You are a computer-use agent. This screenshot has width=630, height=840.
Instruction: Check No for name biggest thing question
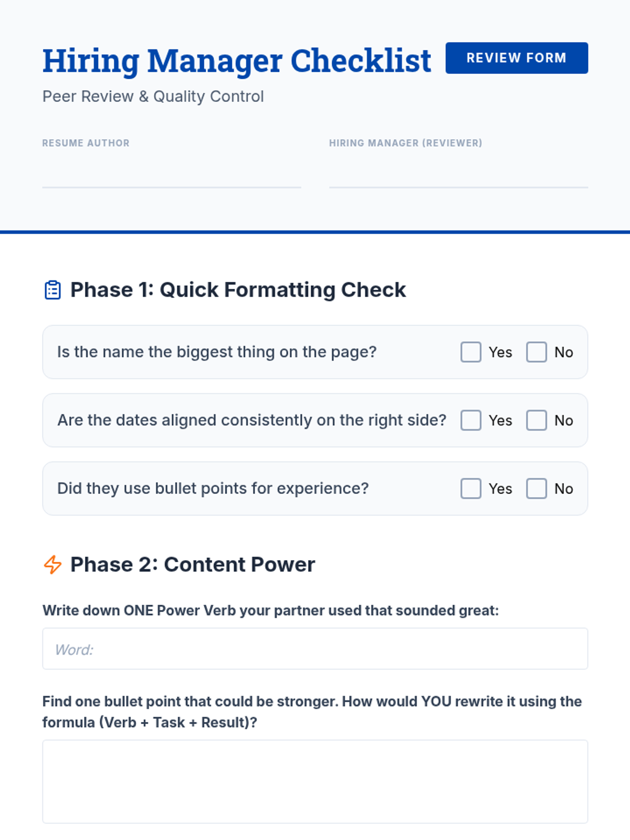click(x=537, y=352)
